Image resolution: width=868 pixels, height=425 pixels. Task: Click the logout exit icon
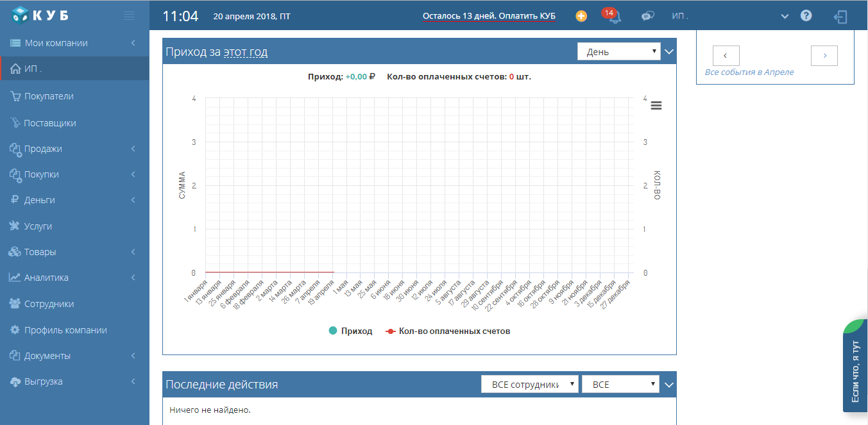(x=840, y=17)
